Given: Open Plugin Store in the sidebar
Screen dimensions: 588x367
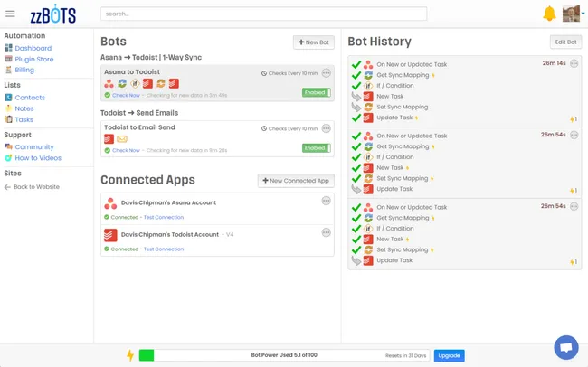Looking at the screenshot, I should pos(34,59).
